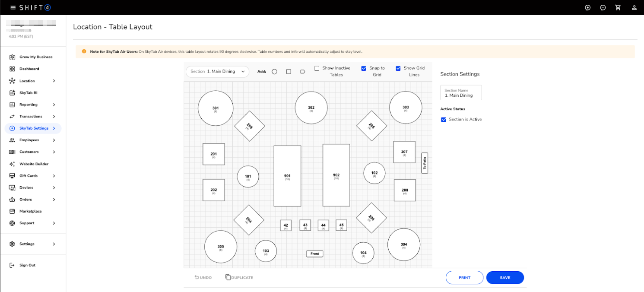This screenshot has width=644, height=292.
Task: Add a label tag shape
Action: (302, 72)
